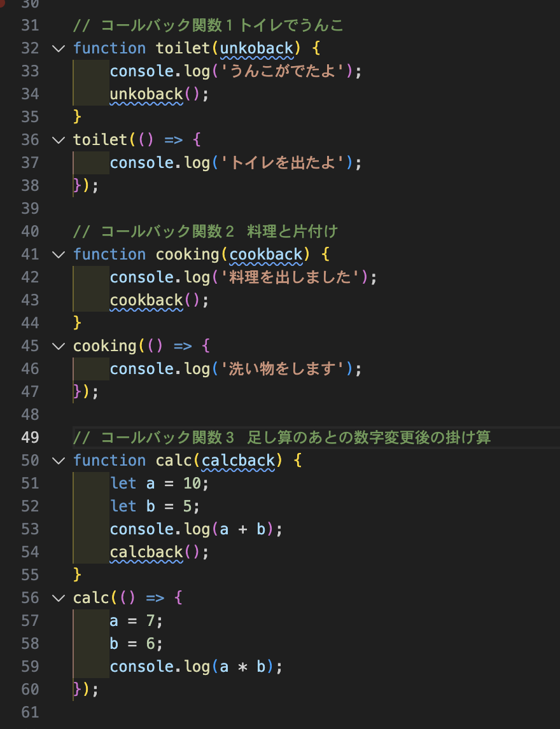The width and height of the screenshot is (560, 729).
Task: Collapse the toilet() call fold on line 36
Action: click(x=59, y=140)
